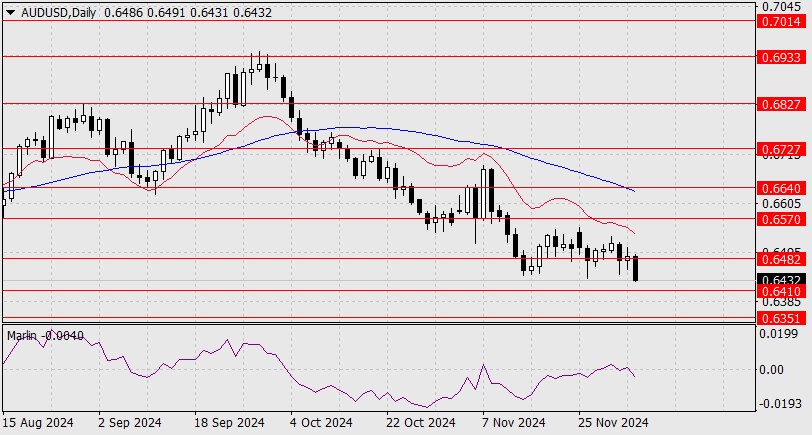This screenshot has height=435, width=812.
Task: Click the 25 Nov 2024 date label
Action: pyautogui.click(x=613, y=423)
